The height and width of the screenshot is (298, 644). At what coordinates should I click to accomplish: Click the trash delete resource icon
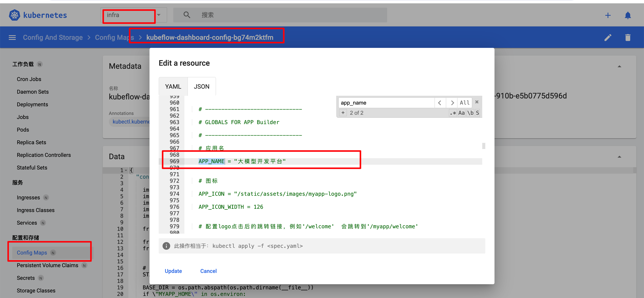[x=628, y=38]
